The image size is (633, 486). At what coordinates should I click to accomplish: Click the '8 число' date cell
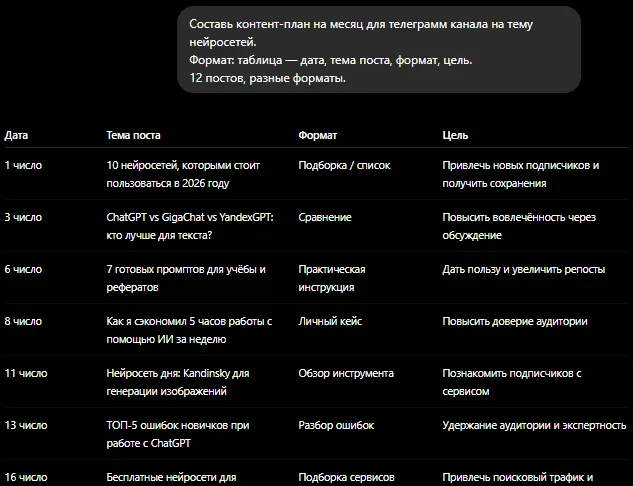tap(23, 321)
